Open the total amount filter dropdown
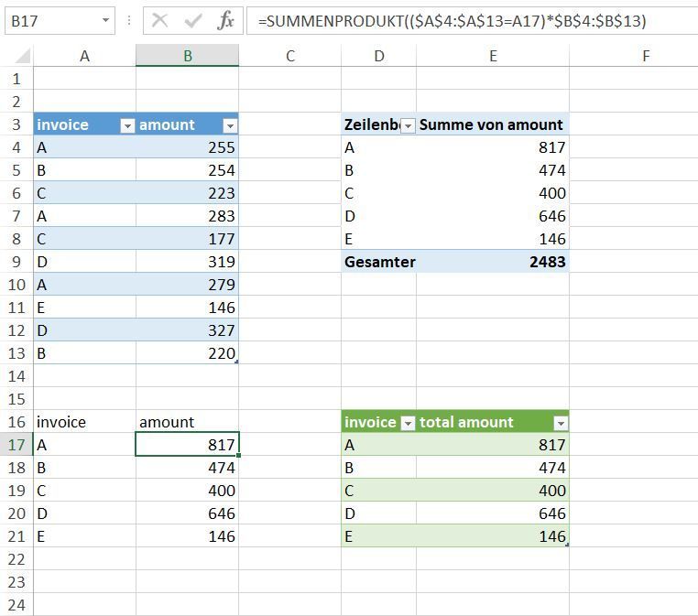This screenshot has height=616, width=698. point(561,424)
